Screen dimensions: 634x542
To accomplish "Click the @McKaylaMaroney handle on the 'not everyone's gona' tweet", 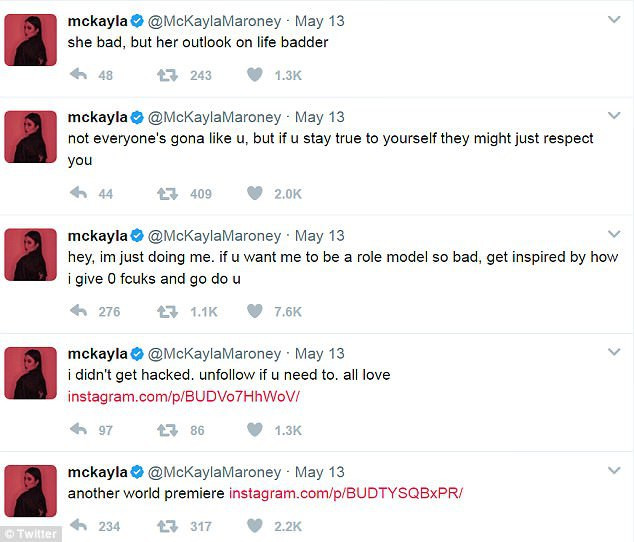I will point(217,117).
